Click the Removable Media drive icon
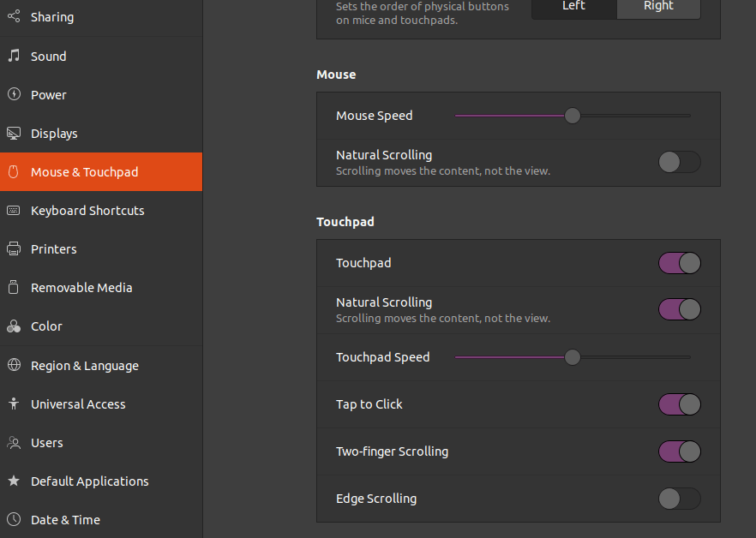The image size is (756, 538). [14, 288]
